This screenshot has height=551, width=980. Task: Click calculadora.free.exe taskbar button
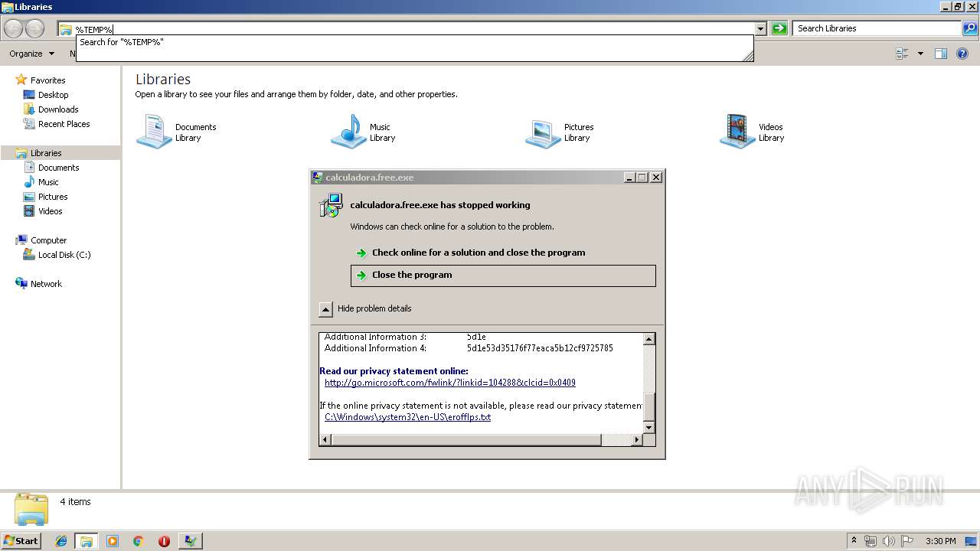(191, 541)
